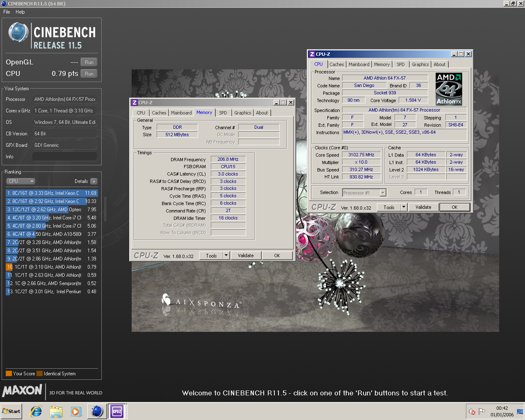Screen dimensions: 525x420
Task: Select ranking entry 8C/16T @ 3.33 GHz Intel Xeon
Action: (52, 193)
